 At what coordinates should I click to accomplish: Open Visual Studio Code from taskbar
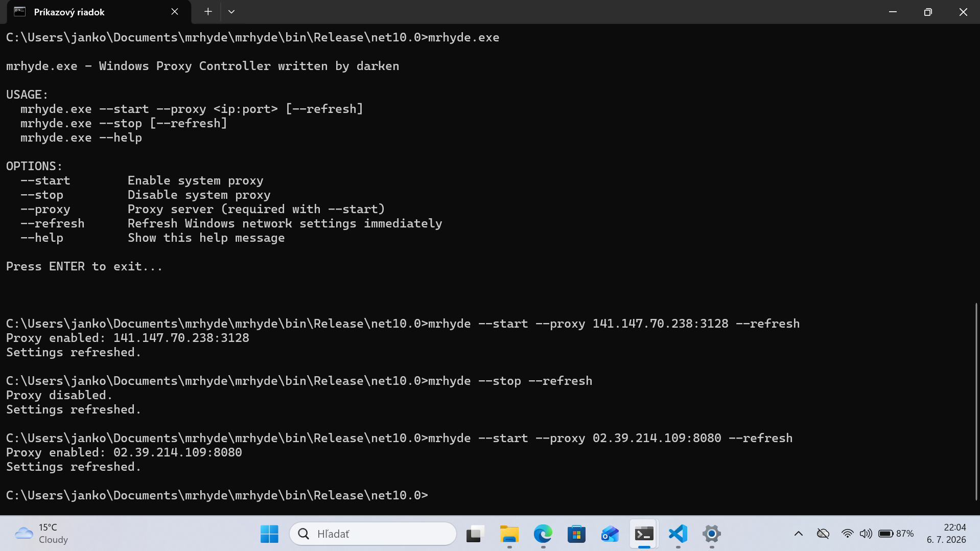click(678, 534)
